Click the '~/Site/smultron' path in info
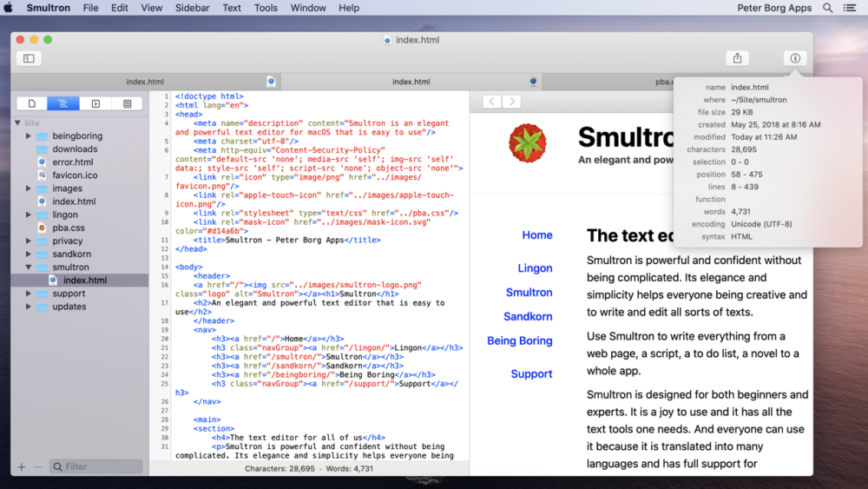 (759, 100)
